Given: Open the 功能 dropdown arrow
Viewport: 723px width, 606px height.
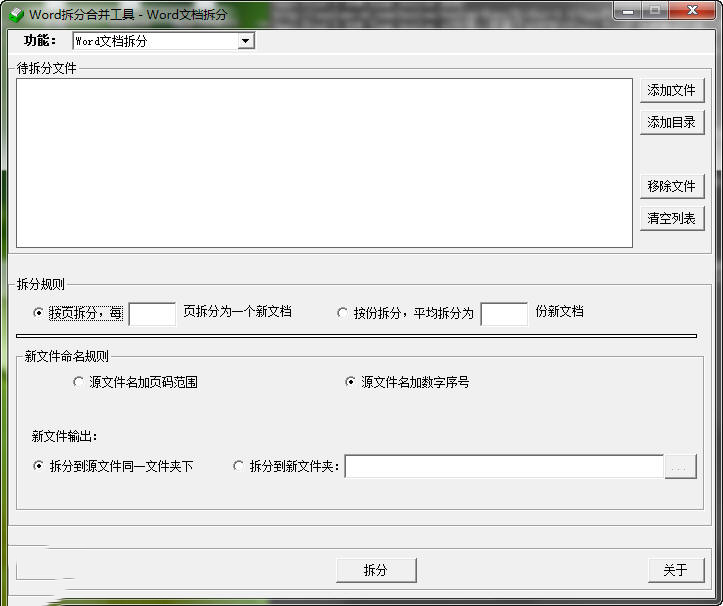Looking at the screenshot, I should (246, 41).
